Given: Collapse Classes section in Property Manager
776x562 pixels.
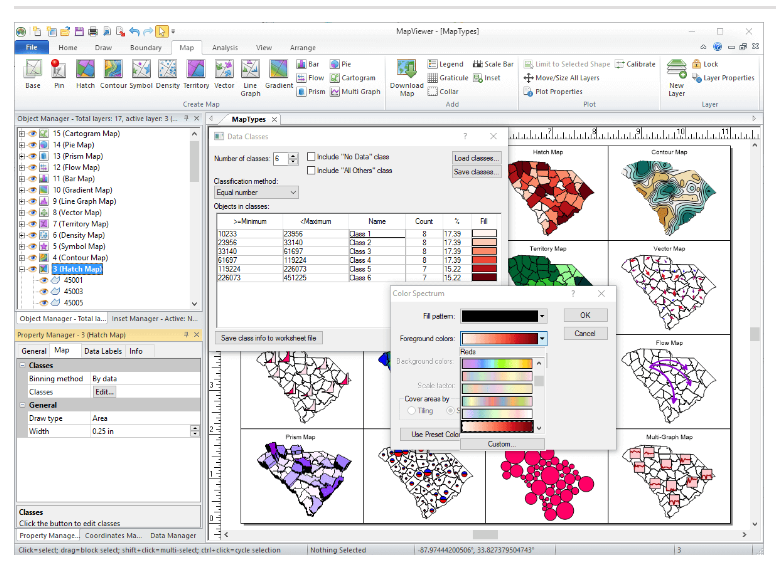Looking at the screenshot, I should click(22, 366).
